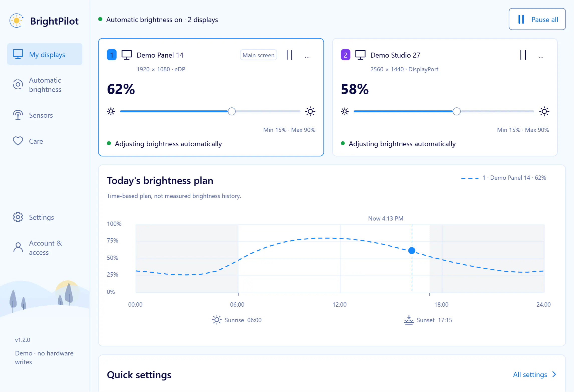Click the Care heart icon
Screen dimensions: 574x392
tap(18, 141)
